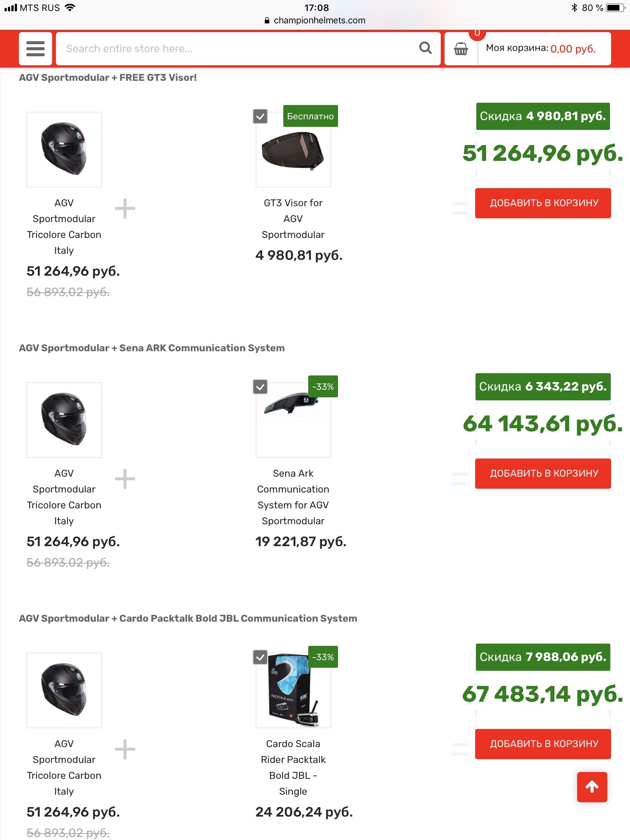Image resolution: width=630 pixels, height=840 pixels.
Task: Uncheck the Sena Ark bundle checkbox
Action: [x=260, y=387]
